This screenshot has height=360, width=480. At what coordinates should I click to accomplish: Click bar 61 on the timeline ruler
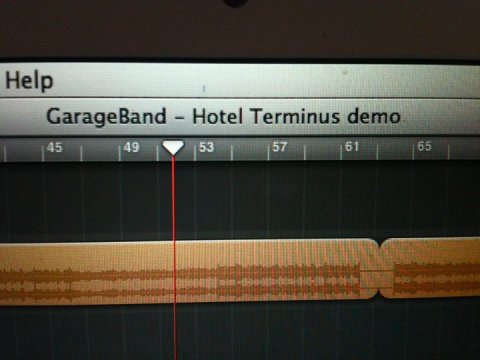(352, 146)
